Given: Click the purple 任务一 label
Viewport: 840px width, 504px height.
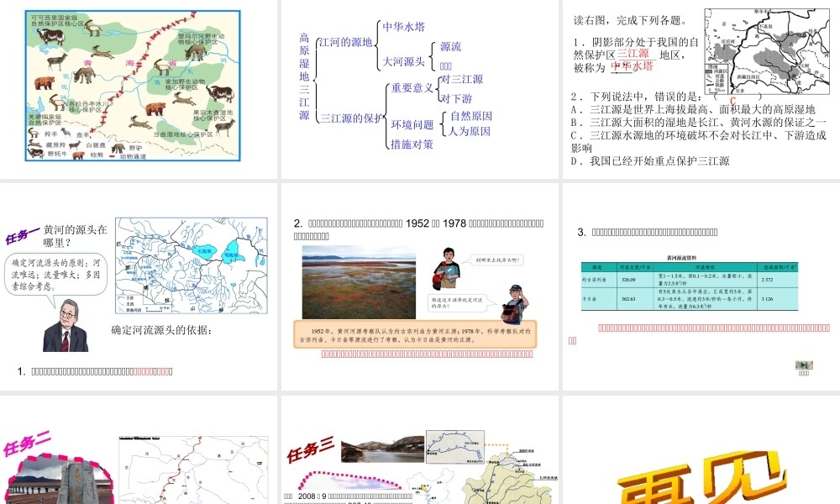Looking at the screenshot, I should pos(23,235).
